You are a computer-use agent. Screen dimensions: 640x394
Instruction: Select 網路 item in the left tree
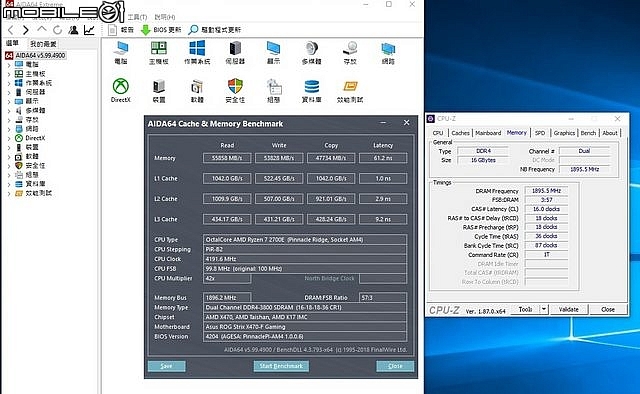[27, 129]
